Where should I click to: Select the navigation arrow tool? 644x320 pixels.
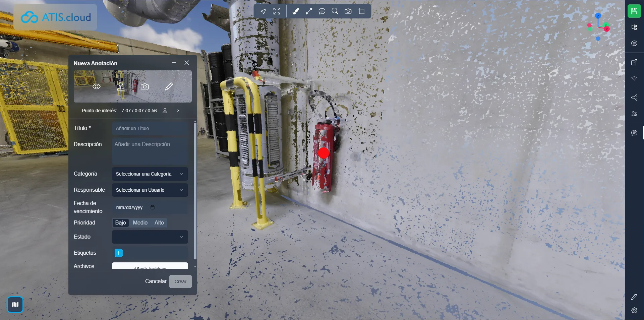[x=264, y=11]
